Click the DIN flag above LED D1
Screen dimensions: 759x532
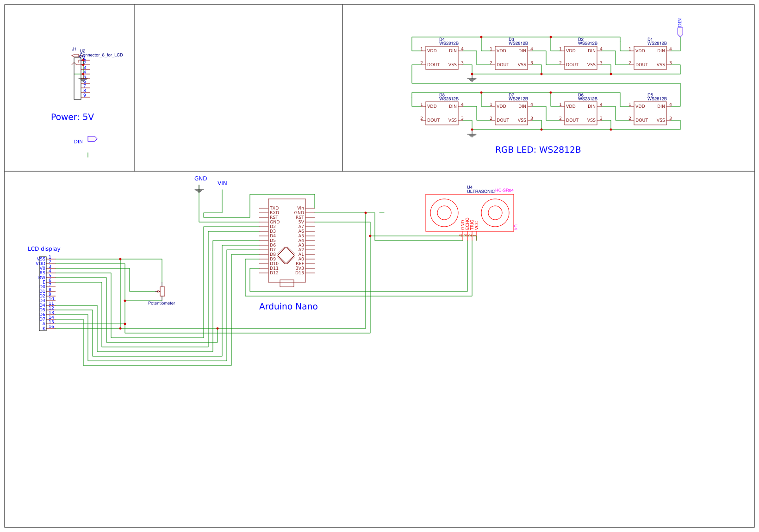point(680,32)
